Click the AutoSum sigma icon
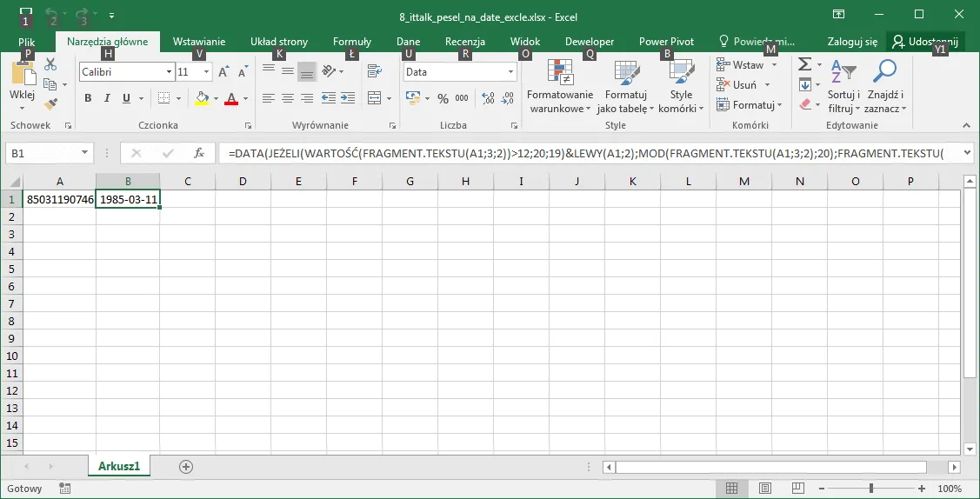Screen dimensions: 980x499 (805, 64)
